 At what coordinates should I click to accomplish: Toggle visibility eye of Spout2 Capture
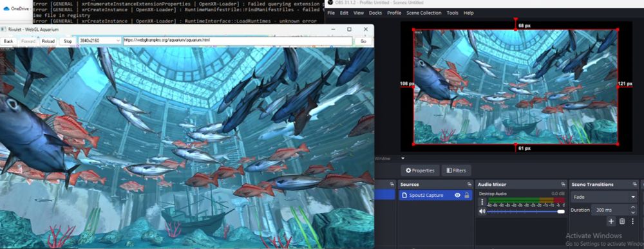(x=457, y=196)
